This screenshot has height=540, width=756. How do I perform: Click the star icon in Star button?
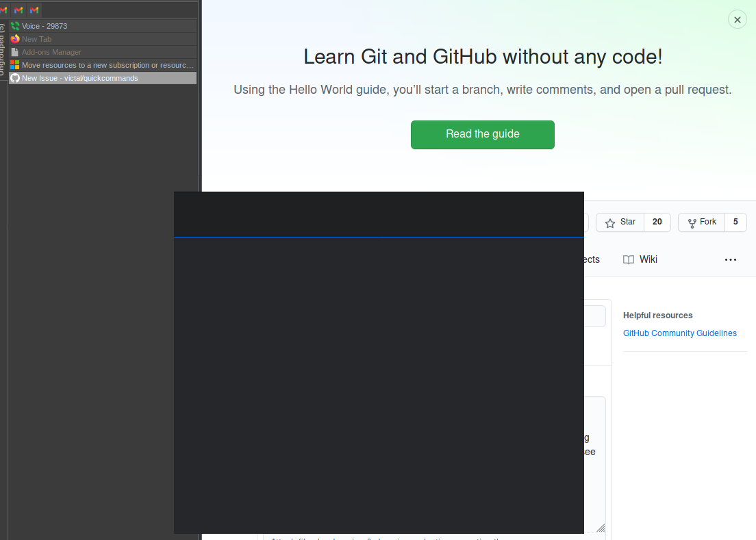[x=610, y=222]
